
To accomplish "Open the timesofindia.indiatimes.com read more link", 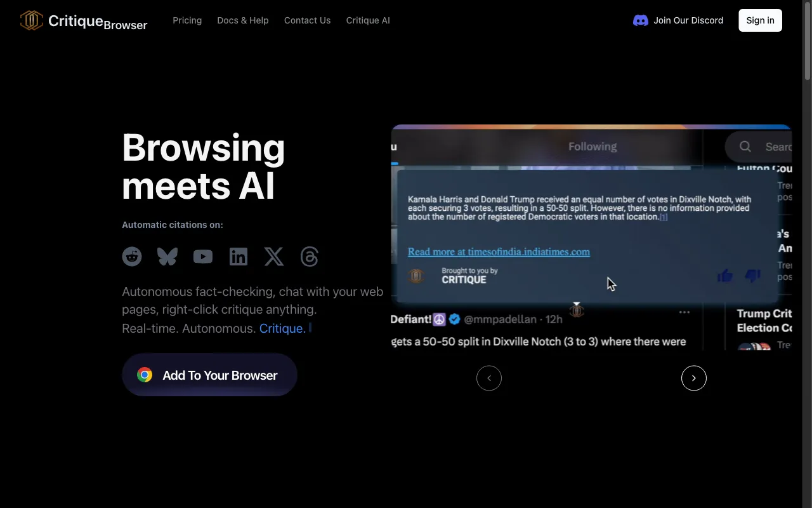I will click(499, 252).
